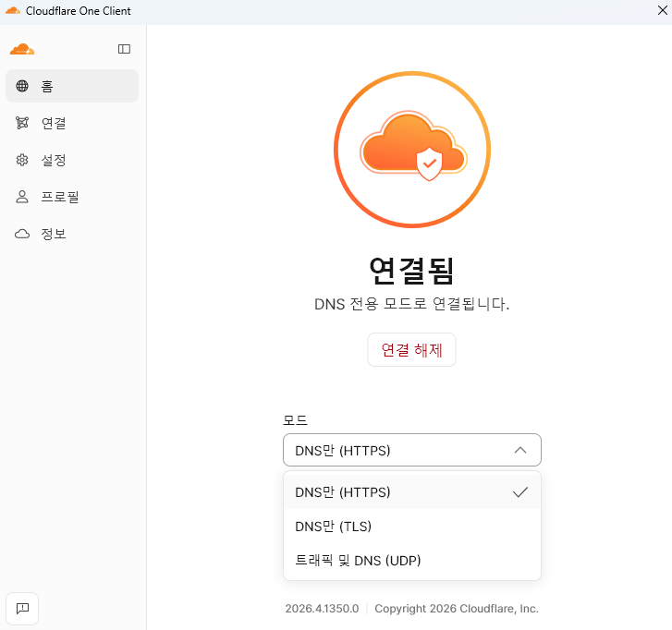Click the Copyright 2026 Cloudflare, Inc. text
Image resolution: width=672 pixels, height=630 pixels.
coord(457,609)
